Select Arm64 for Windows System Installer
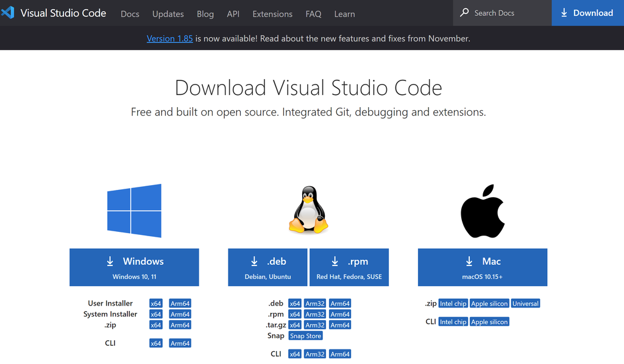This screenshot has height=364, width=624. 180,314
